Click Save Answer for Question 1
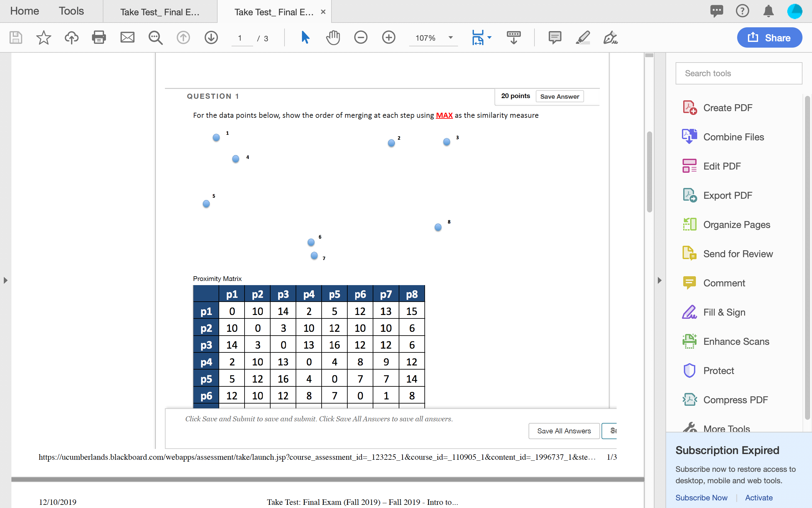The width and height of the screenshot is (812, 508). (x=560, y=97)
